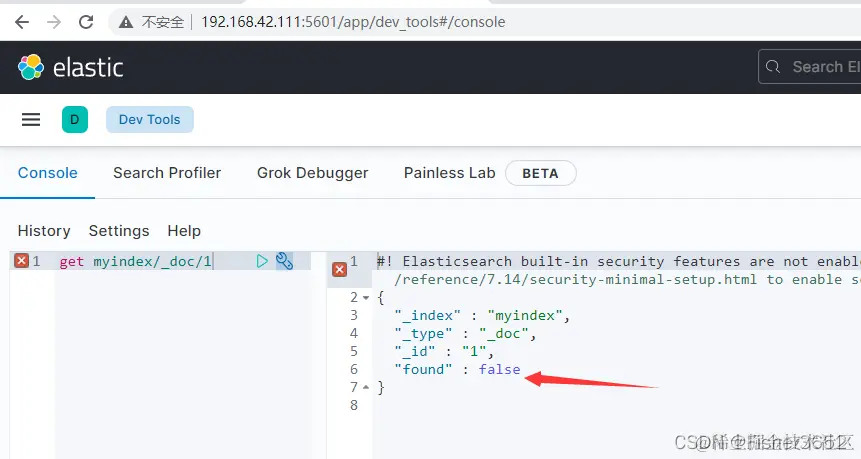861x459 pixels.
Task: Click the editor error marker on line 1
Action: tap(21, 260)
